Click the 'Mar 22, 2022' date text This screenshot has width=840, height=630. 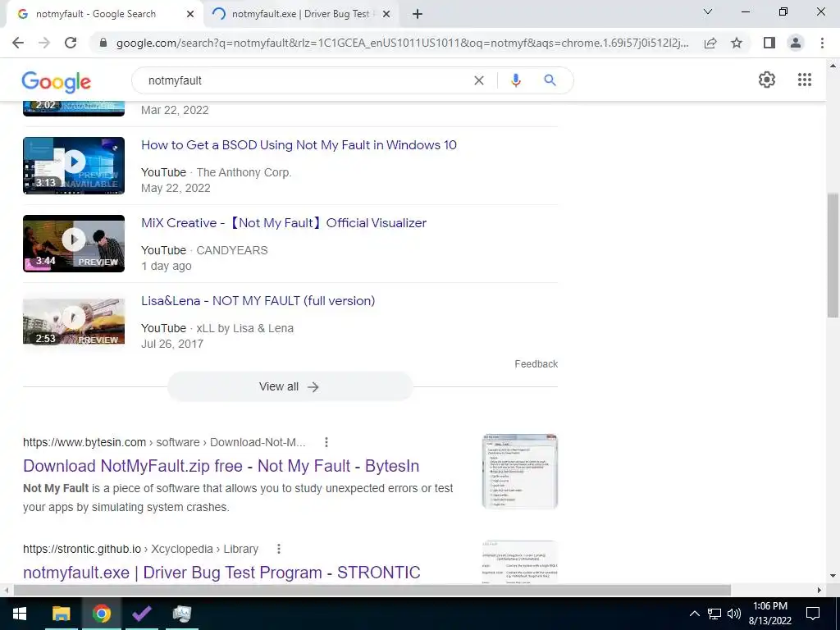(x=175, y=110)
